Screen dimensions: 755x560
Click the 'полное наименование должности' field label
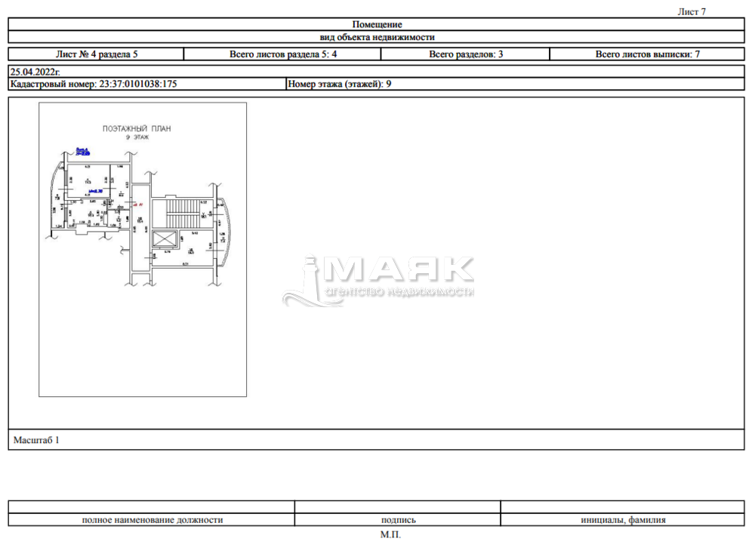[x=152, y=520]
